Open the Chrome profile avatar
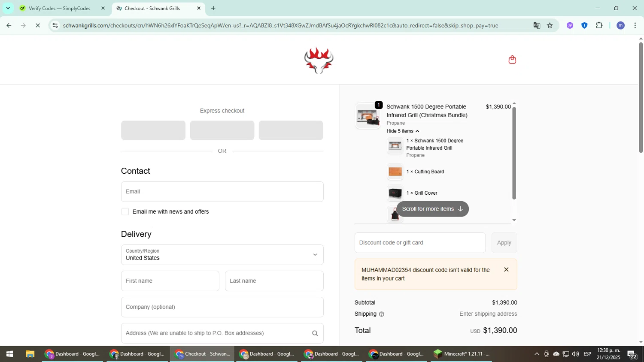 [620, 25]
